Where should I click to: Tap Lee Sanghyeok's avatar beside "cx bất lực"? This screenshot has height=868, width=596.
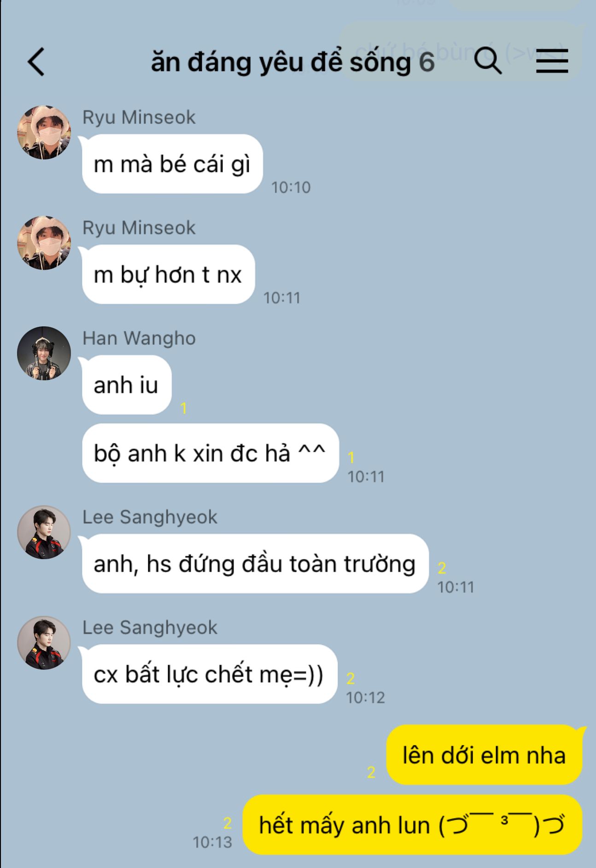point(44,643)
